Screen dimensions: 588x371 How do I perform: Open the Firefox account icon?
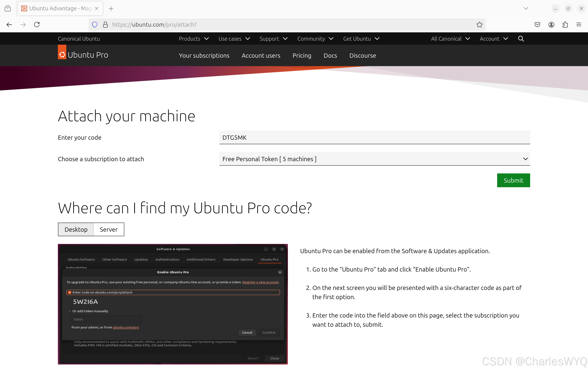[x=551, y=24]
